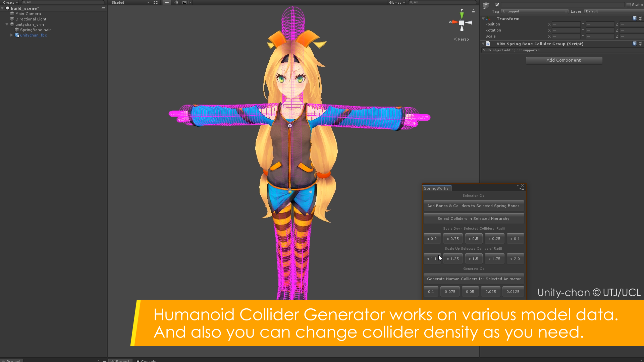Toggle the active checkbox next to the GameObject name

497,5
